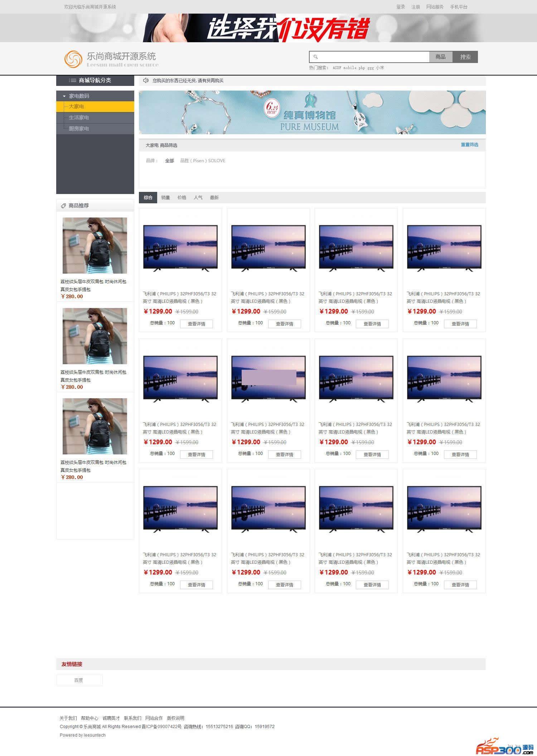Click the 搜索 search button
Screen dimensions: 537x756
465,57
